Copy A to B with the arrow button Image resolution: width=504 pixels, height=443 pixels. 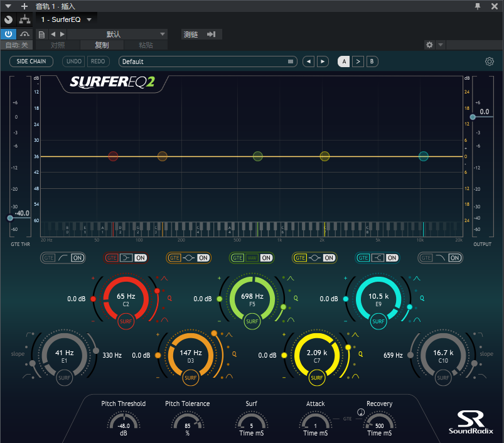coord(358,61)
